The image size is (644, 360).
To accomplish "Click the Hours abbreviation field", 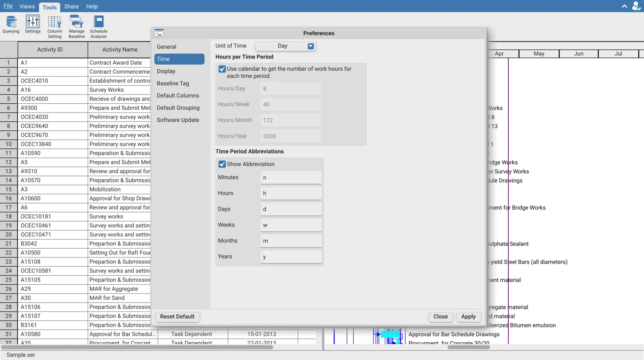I will (x=291, y=193).
